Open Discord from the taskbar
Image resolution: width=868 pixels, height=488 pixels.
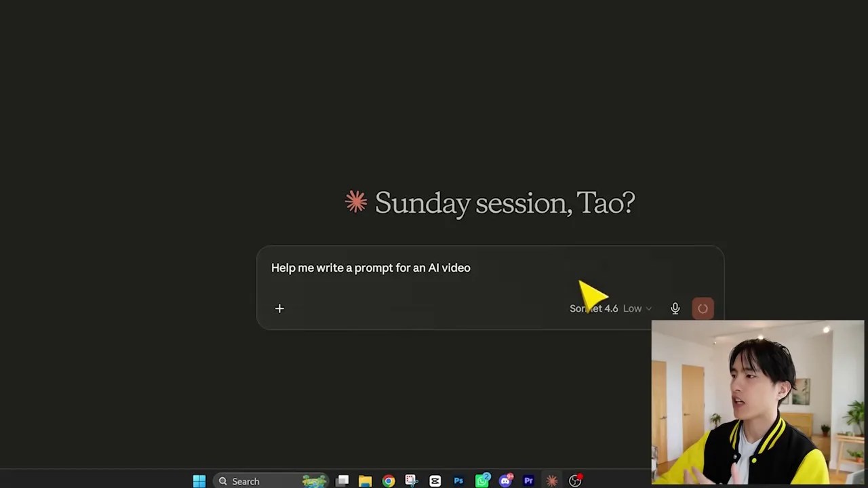[x=505, y=481]
